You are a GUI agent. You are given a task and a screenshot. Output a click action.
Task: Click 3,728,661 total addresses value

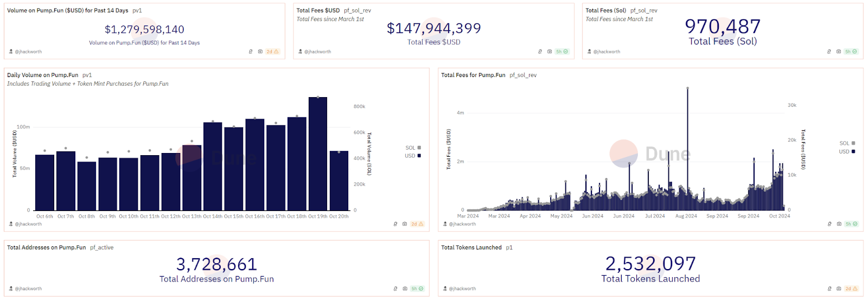click(216, 264)
